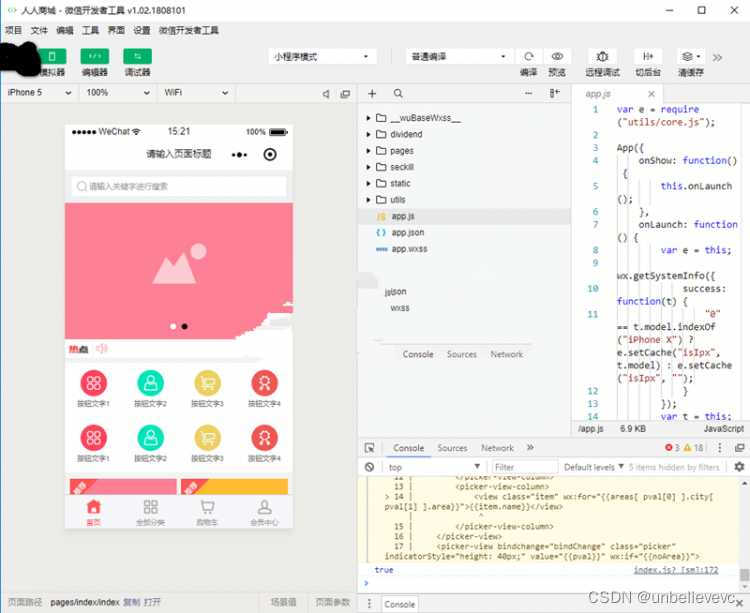Image resolution: width=750 pixels, height=613 pixels.
Task: Click simulator capsule close circle icon
Action: (270, 154)
